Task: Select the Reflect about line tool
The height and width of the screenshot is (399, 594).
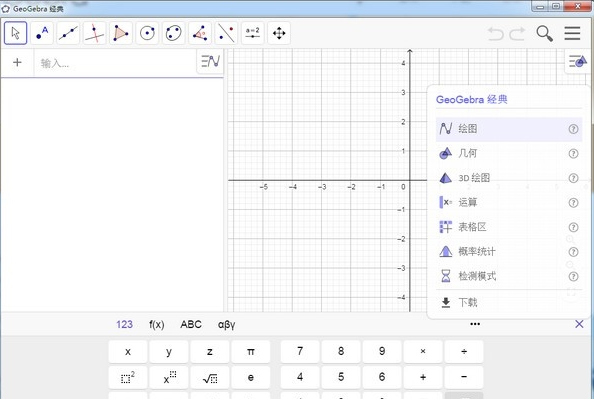Action: [226, 33]
